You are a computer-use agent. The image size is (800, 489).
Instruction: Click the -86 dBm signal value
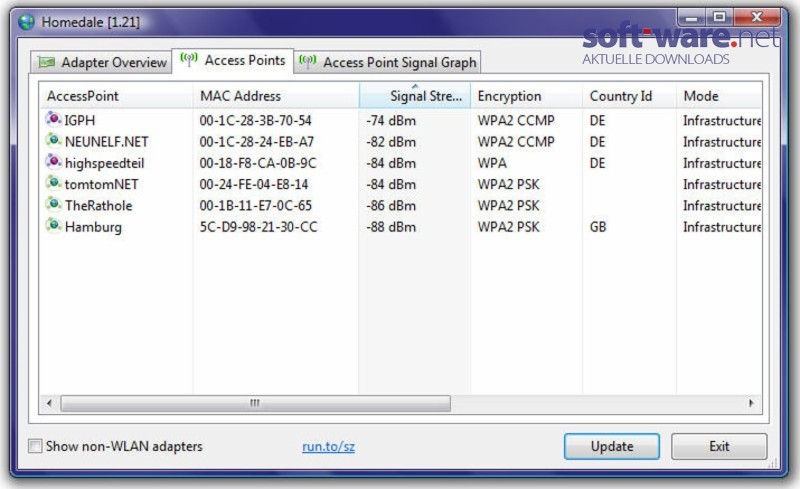click(x=391, y=205)
